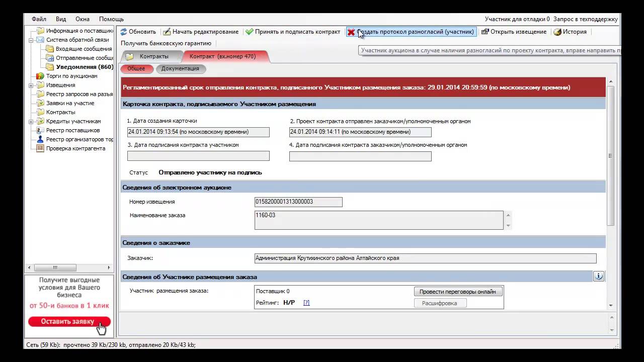This screenshot has height=362, width=644.
Task: Click the red X icon of Создать протокол разногласий
Action: 351,32
